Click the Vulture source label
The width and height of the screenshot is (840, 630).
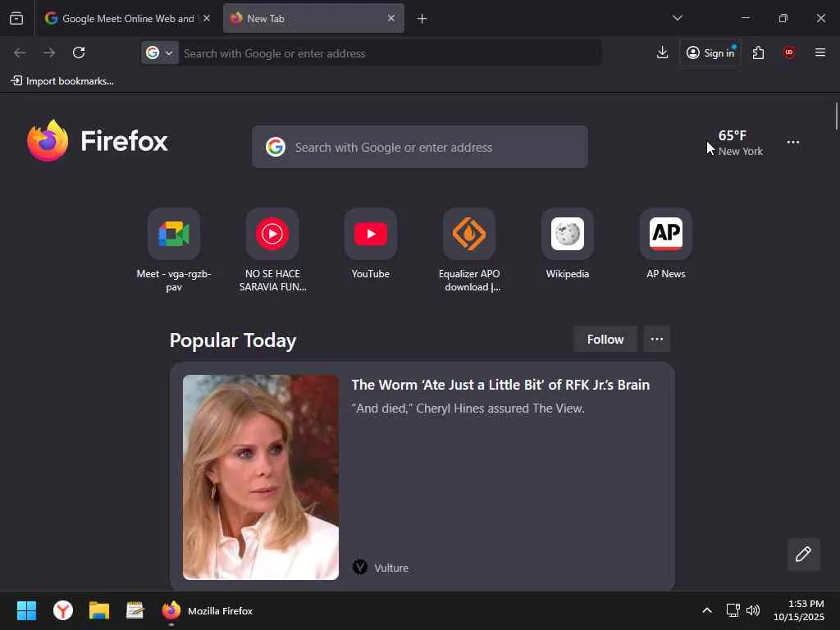tap(391, 568)
